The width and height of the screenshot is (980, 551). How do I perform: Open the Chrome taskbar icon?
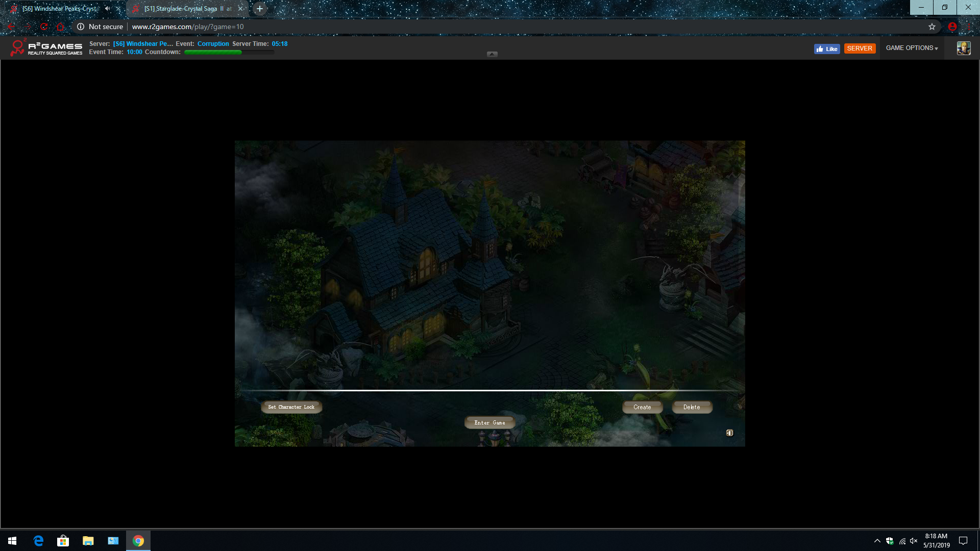click(x=138, y=541)
